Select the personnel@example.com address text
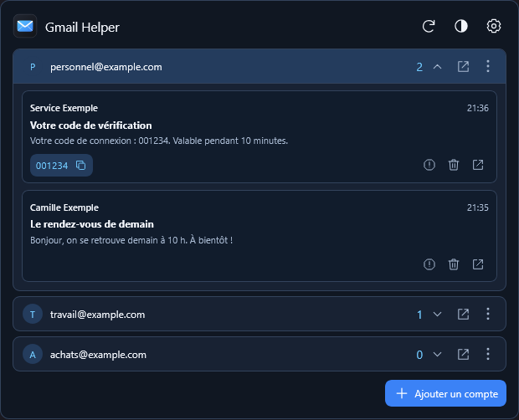The height and width of the screenshot is (420, 519). [x=106, y=67]
